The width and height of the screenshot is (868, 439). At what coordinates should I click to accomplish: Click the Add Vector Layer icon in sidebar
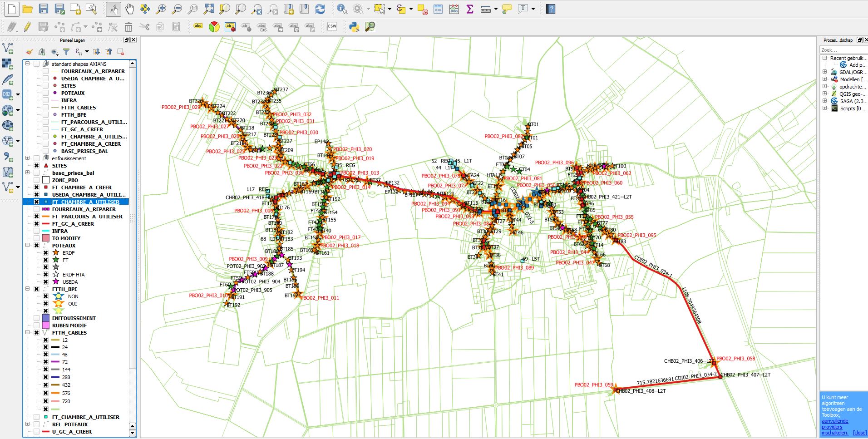8,48
